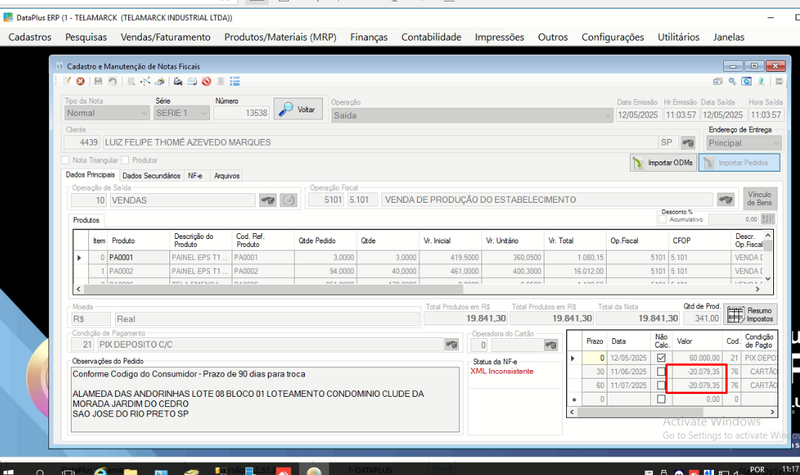This screenshot has width=800, height=475.
Task: Click the undo arrow toolbar icon
Action: [x=112, y=81]
